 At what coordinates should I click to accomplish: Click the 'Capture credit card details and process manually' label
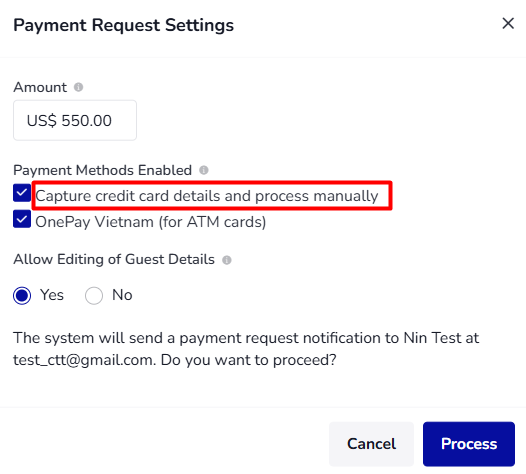click(x=207, y=196)
